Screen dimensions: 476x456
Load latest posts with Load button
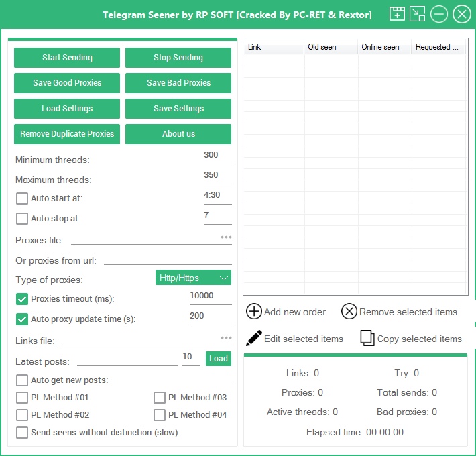[x=219, y=359]
